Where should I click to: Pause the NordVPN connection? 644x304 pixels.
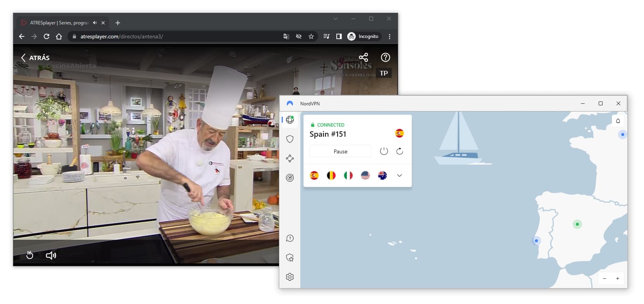(x=341, y=151)
